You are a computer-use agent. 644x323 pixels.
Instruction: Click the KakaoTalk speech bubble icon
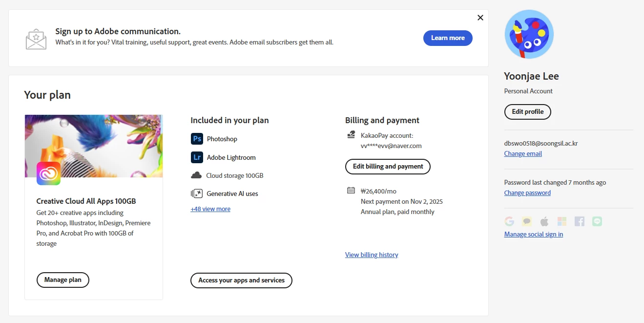click(x=527, y=221)
